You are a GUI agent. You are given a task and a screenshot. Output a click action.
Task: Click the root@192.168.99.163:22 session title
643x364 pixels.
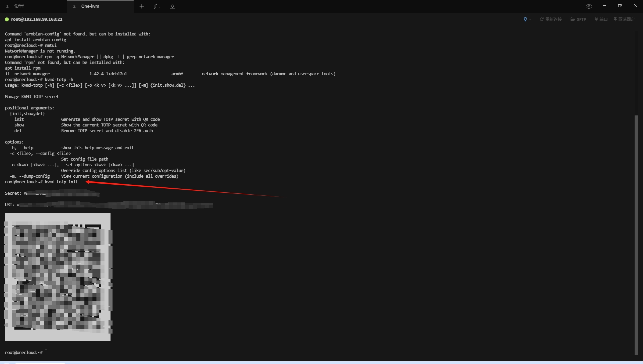37,19
